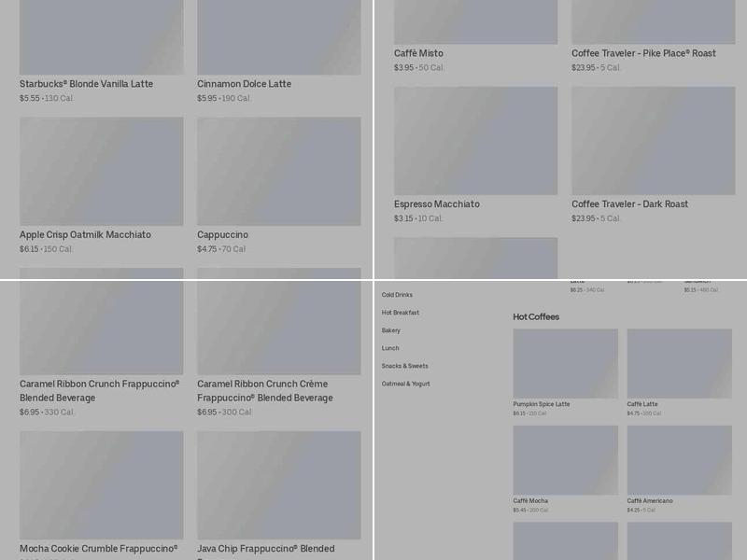Click the $5.95 · 190 Cal price line

223,98
